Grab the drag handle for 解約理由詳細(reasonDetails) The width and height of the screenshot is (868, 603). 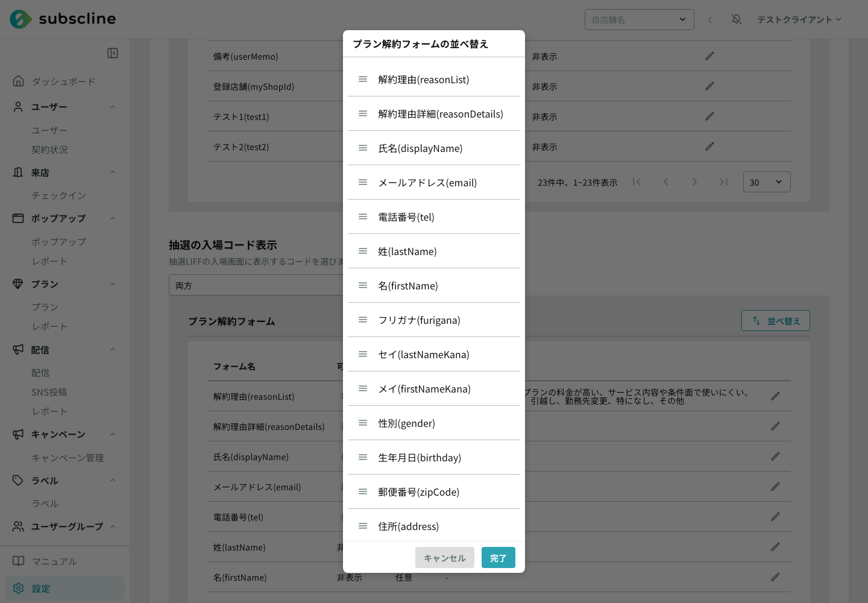tap(363, 113)
